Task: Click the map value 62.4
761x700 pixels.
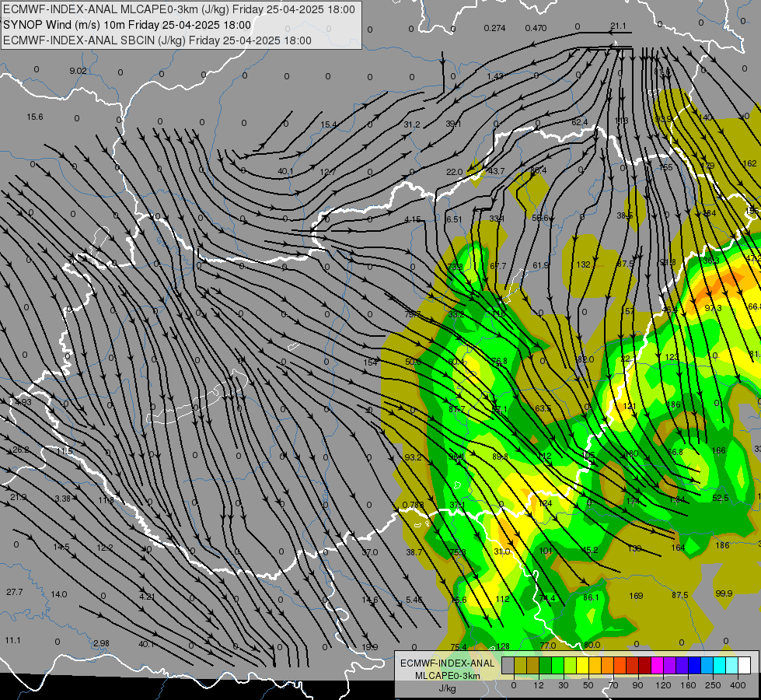Action: click(x=579, y=122)
